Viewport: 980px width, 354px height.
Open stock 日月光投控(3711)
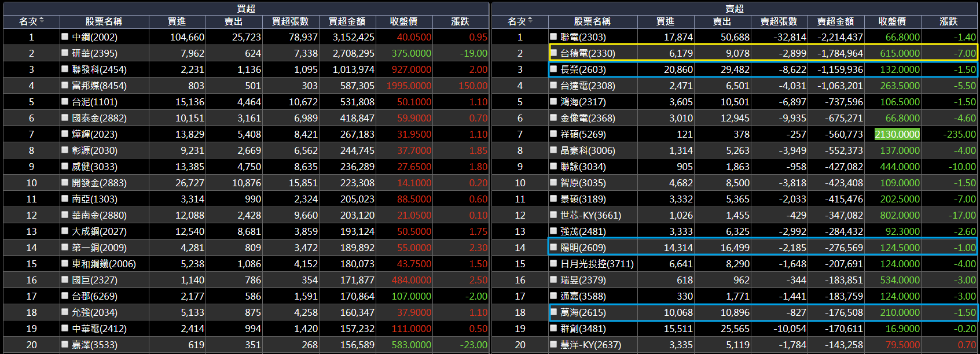[x=597, y=264]
